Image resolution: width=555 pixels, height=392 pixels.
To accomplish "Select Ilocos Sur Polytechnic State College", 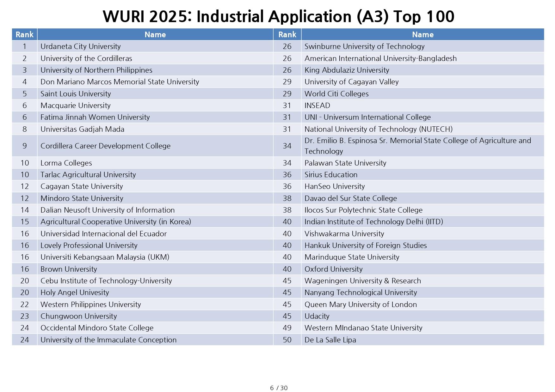I will 364,210.
